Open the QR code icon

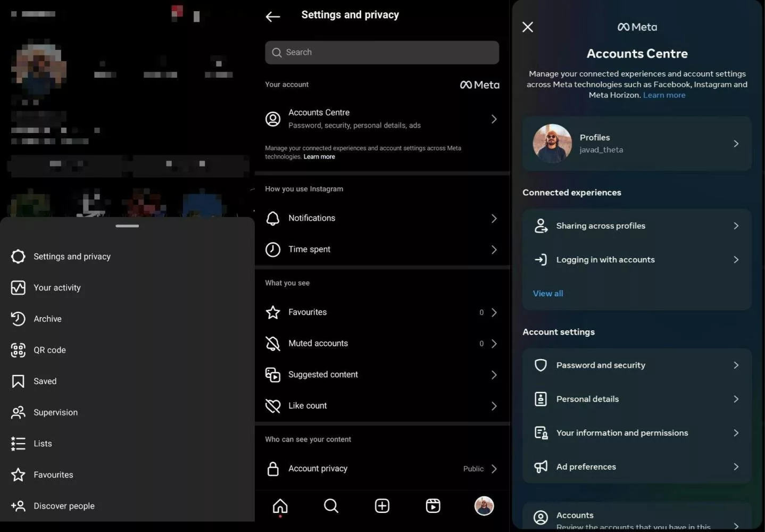[x=18, y=350]
